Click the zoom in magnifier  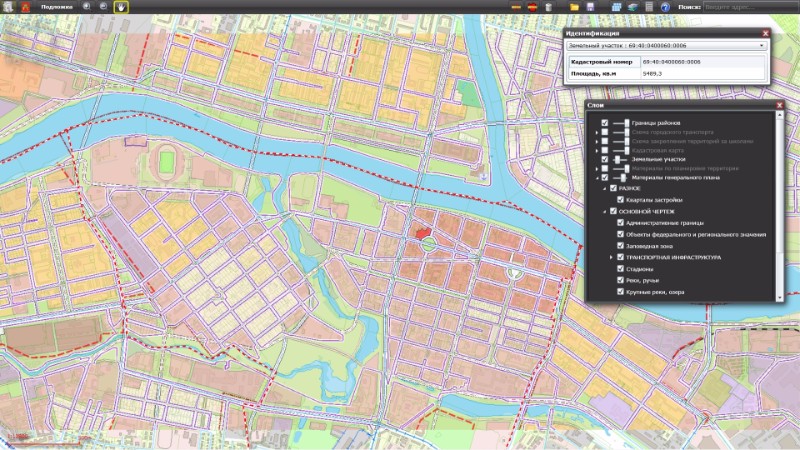click(x=87, y=7)
